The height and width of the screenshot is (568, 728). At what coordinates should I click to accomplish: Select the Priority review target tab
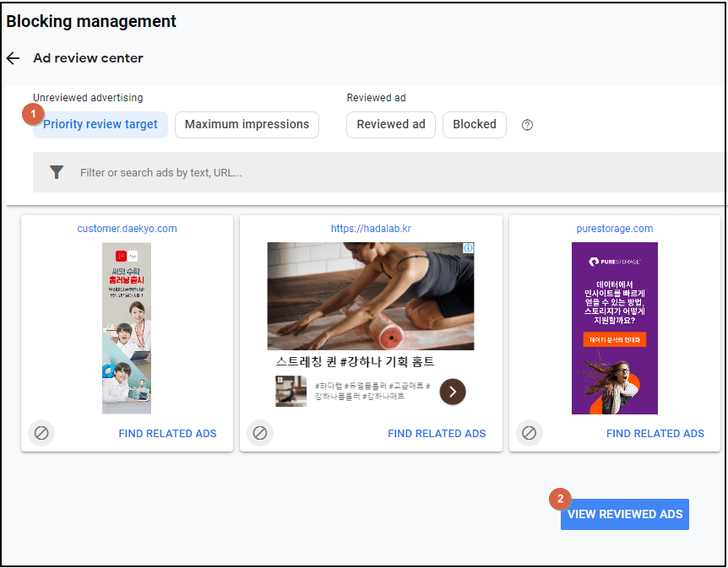[101, 124]
